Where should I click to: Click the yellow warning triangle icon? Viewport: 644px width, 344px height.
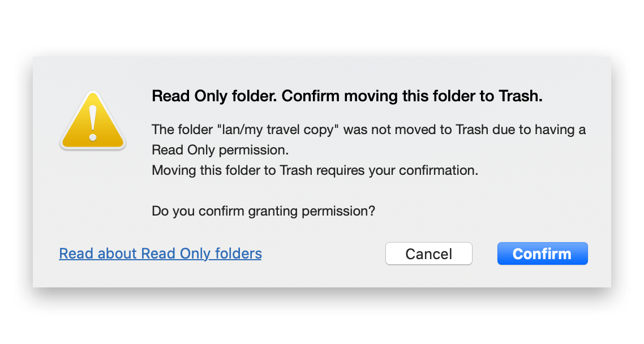[x=93, y=121]
